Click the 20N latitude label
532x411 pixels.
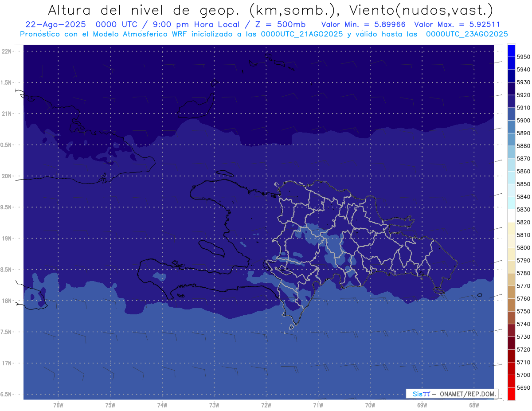(8, 176)
